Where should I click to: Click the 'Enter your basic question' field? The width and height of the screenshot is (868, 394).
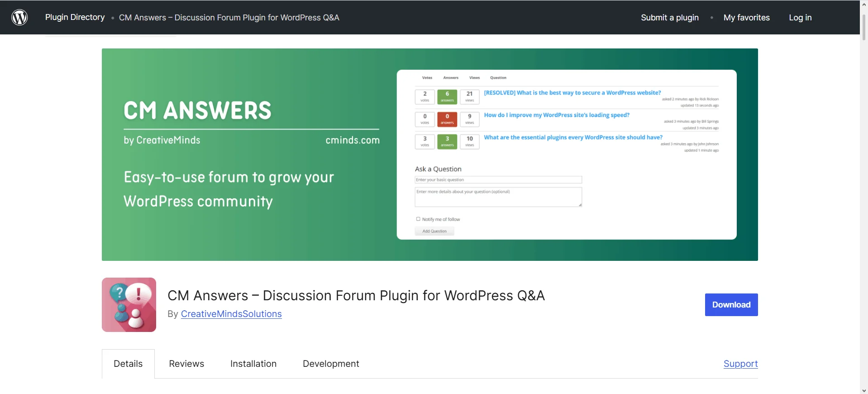498,180
